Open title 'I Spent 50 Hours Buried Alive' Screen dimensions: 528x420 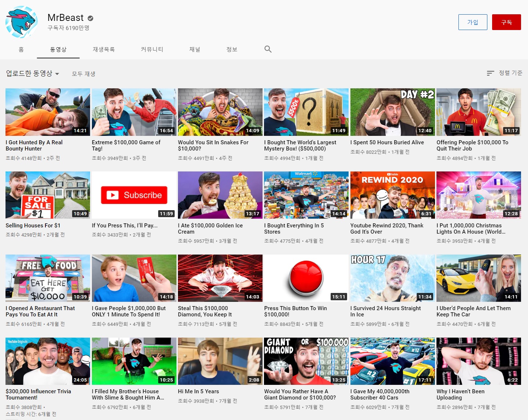tap(387, 142)
